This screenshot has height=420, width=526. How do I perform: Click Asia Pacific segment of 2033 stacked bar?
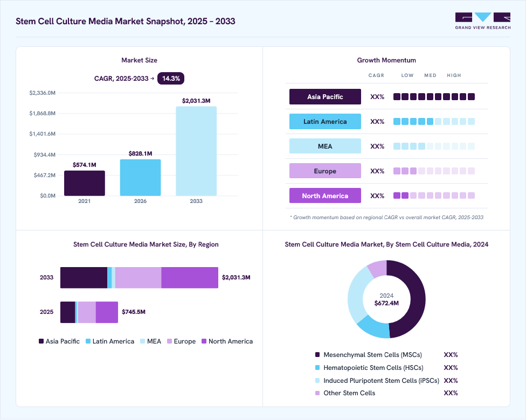pyautogui.click(x=84, y=277)
